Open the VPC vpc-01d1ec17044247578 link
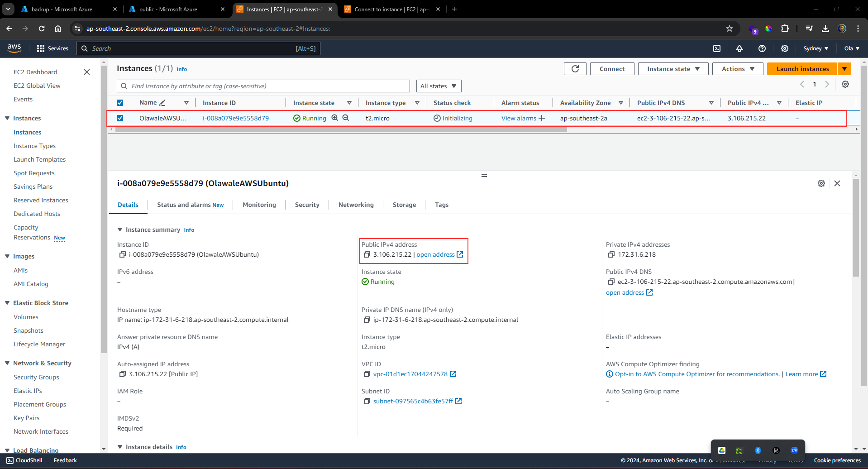The height and width of the screenshot is (469, 868). click(410, 374)
